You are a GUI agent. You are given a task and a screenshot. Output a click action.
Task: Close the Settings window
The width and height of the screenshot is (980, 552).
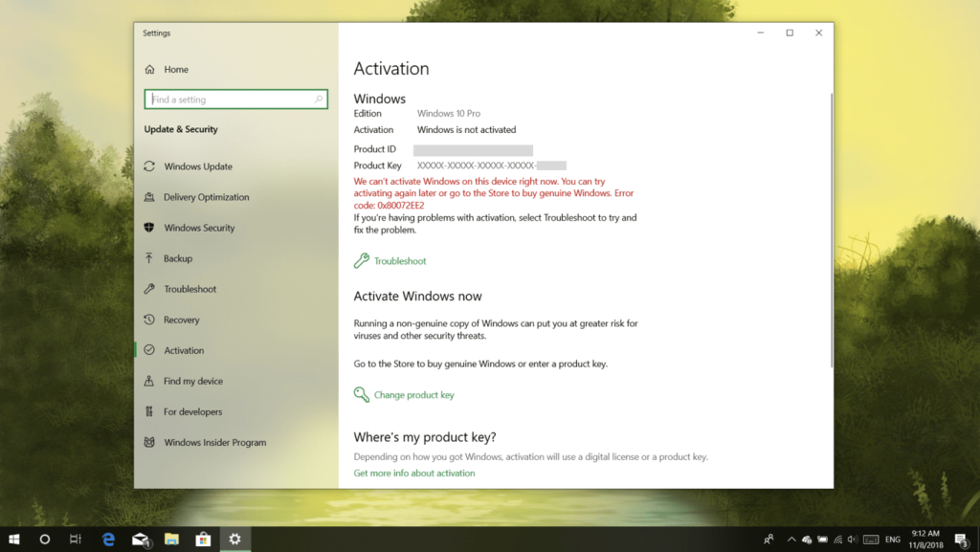pyautogui.click(x=819, y=33)
